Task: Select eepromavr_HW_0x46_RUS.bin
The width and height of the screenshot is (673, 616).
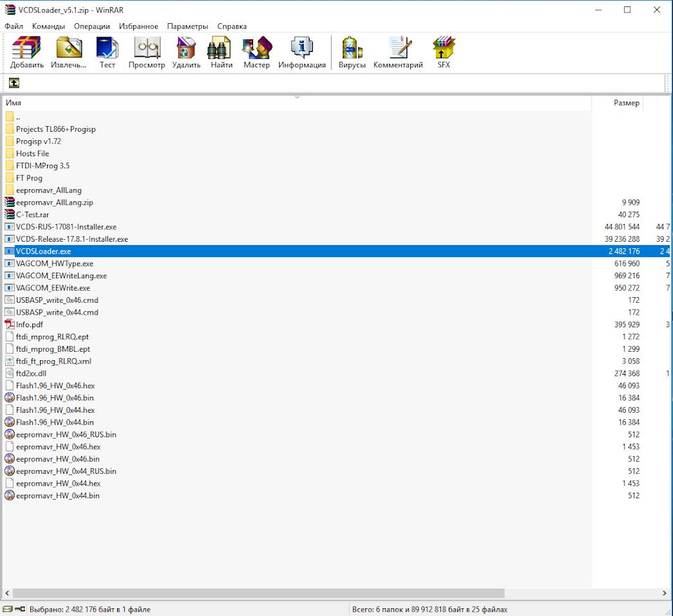Action: [66, 434]
